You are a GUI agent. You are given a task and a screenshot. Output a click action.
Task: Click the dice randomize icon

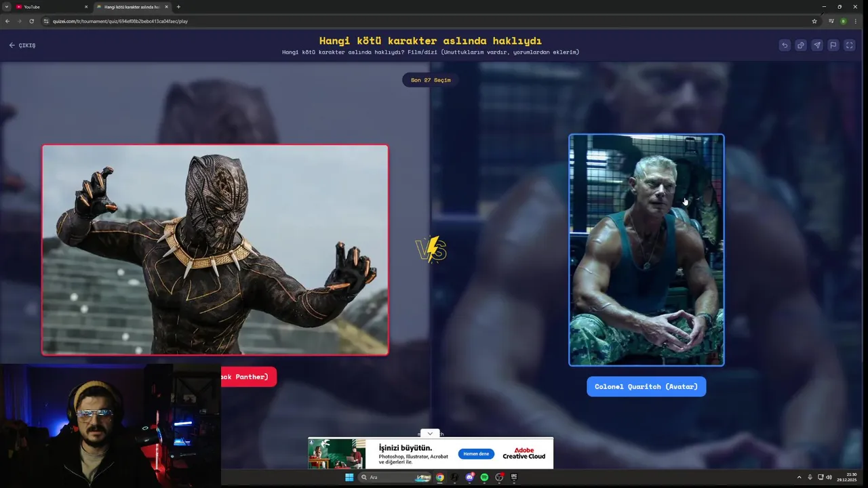[801, 45]
